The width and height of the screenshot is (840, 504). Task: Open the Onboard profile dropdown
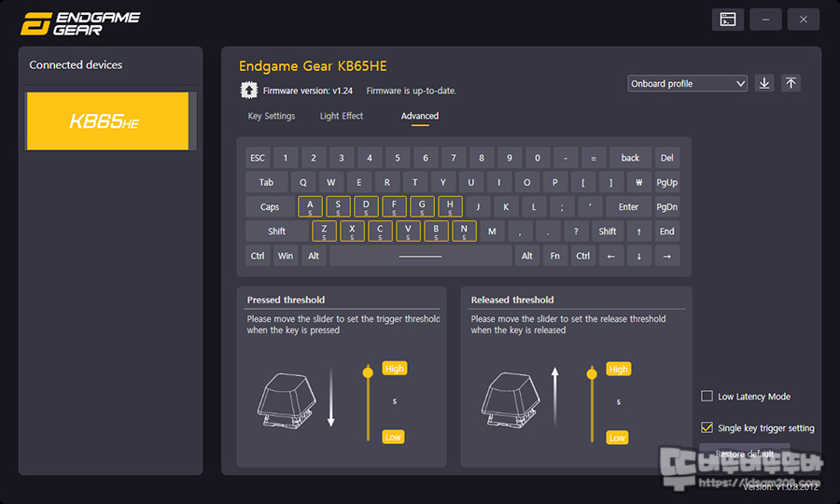687,83
